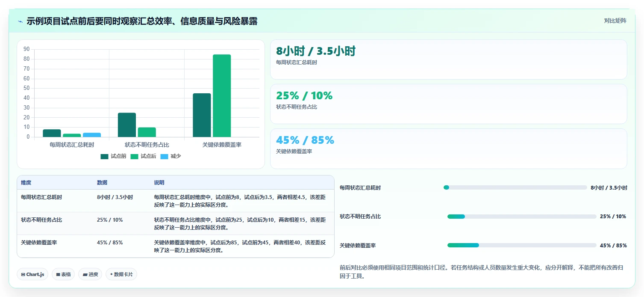Click the progress row label 状态不明任务占比
This screenshot has height=297, width=644.
360,217
